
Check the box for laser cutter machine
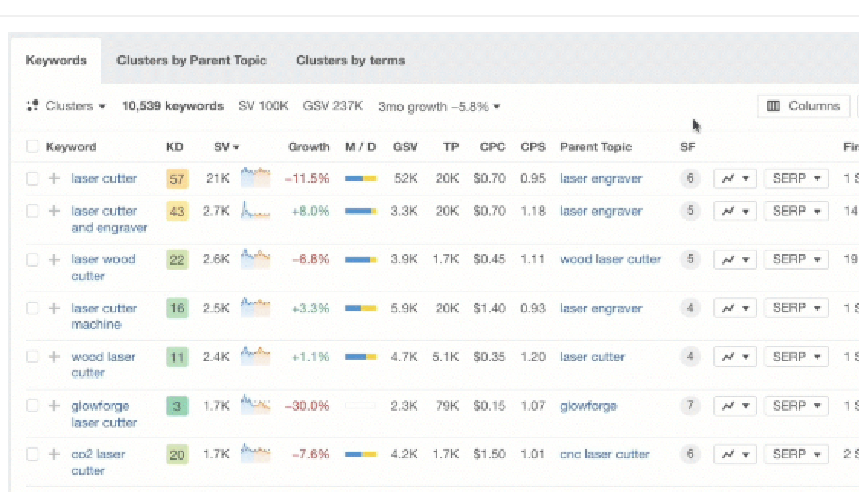coord(32,309)
